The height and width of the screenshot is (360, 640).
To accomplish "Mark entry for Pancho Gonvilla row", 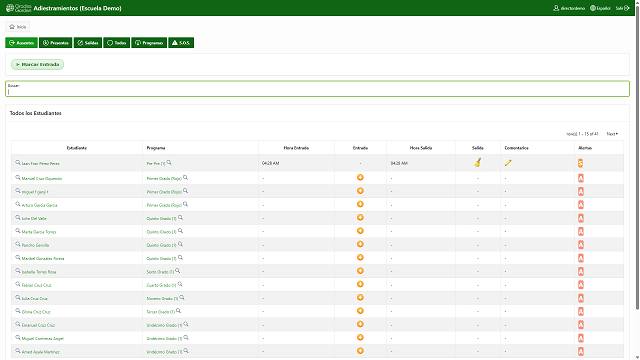I will (360, 244).
